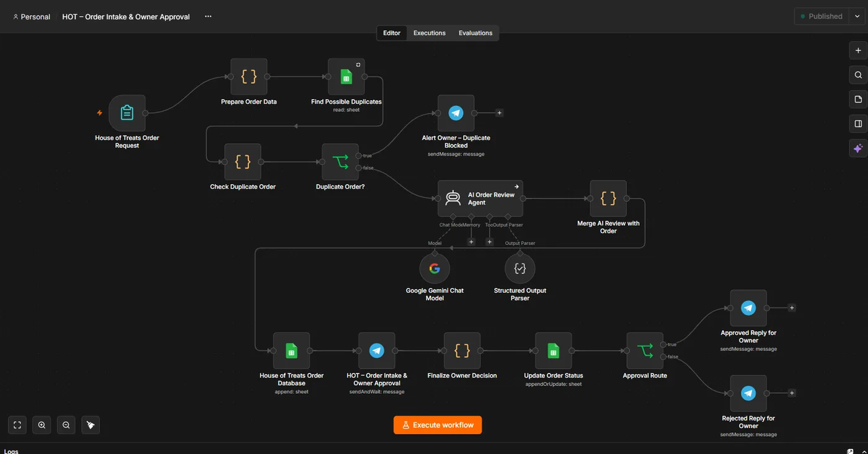Switch to the Editor tab

tap(392, 33)
